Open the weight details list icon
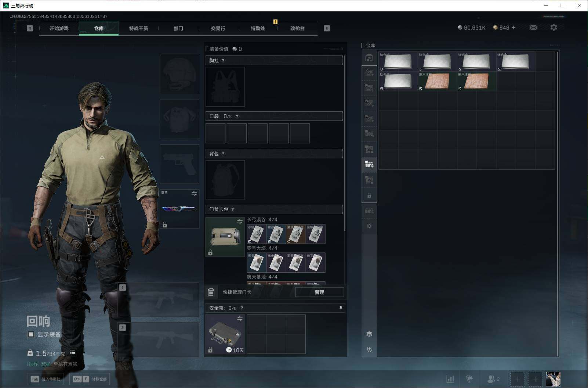Image resolution: width=588 pixels, height=388 pixels. pyautogui.click(x=73, y=353)
